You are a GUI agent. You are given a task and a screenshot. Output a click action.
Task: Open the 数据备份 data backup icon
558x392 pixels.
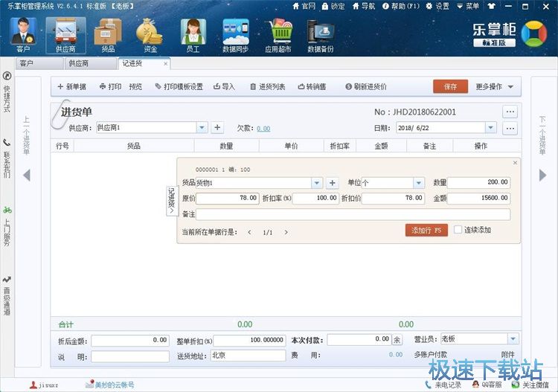coord(321,35)
